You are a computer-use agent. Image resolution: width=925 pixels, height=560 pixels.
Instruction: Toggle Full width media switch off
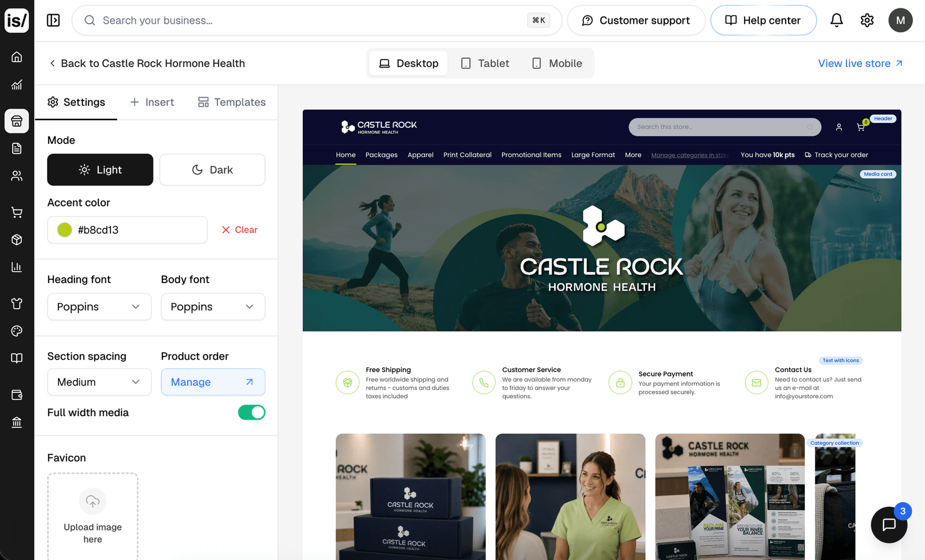coord(251,413)
